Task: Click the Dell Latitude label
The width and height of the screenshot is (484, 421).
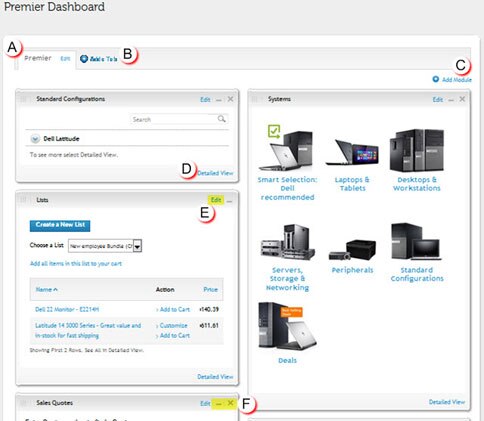Action: point(61,139)
